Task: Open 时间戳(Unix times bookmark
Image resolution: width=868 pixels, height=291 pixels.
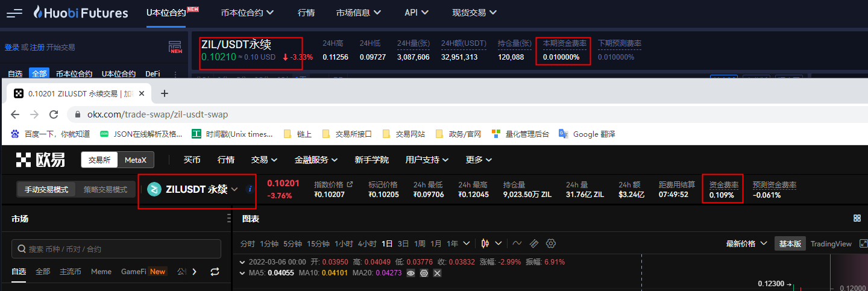Action: tap(232, 134)
